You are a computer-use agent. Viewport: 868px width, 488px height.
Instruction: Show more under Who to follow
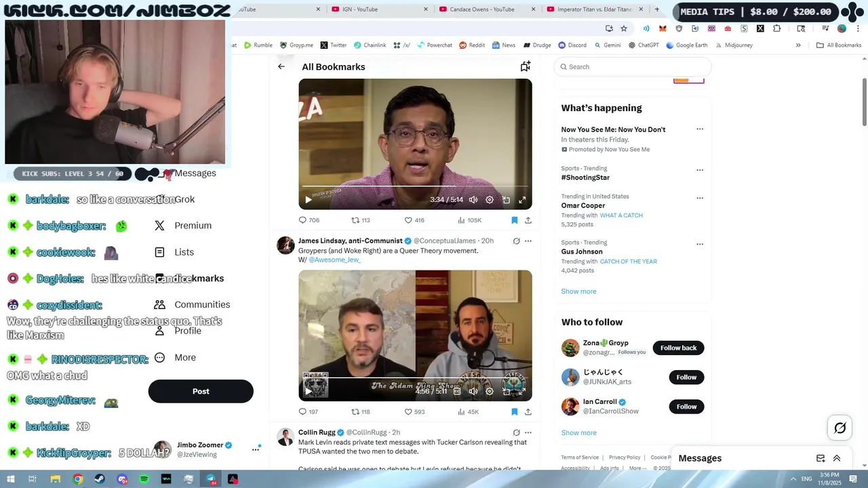pos(578,433)
